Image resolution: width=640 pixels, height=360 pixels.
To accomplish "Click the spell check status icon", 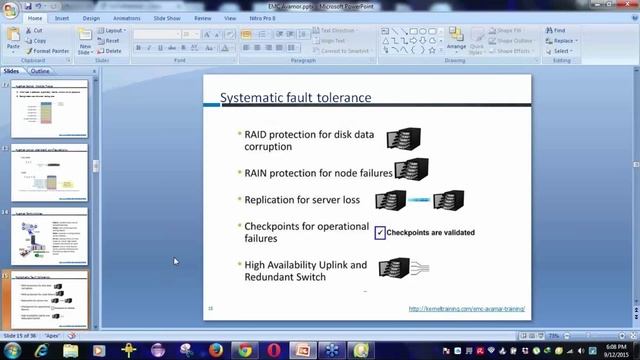I will 71,336.
